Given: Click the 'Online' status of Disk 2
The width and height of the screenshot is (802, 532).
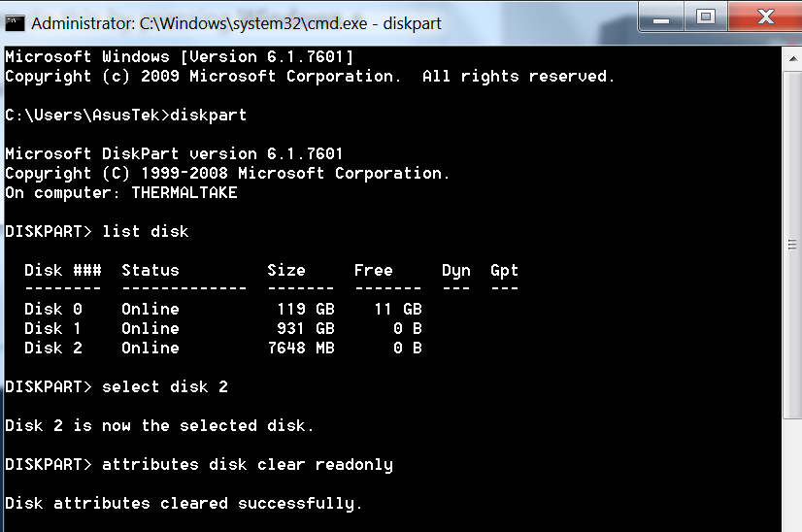Looking at the screenshot, I should (x=150, y=348).
